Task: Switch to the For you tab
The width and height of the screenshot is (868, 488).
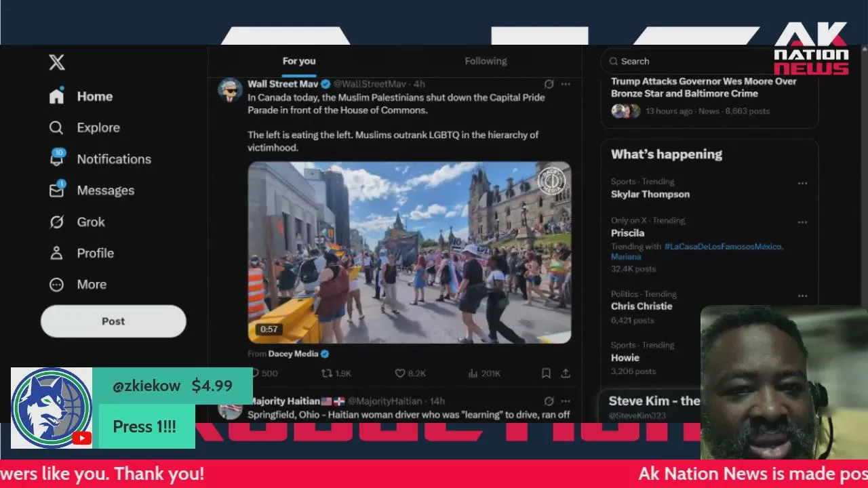Action: (x=299, y=61)
